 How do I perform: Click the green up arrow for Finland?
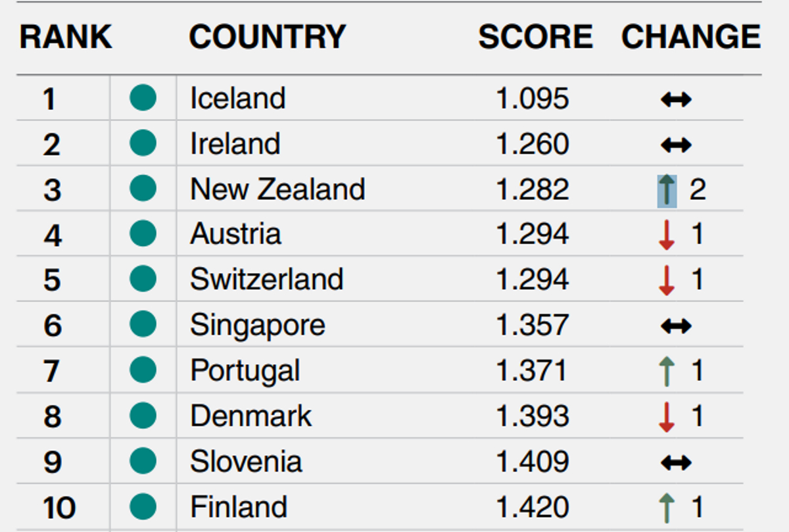(x=667, y=508)
